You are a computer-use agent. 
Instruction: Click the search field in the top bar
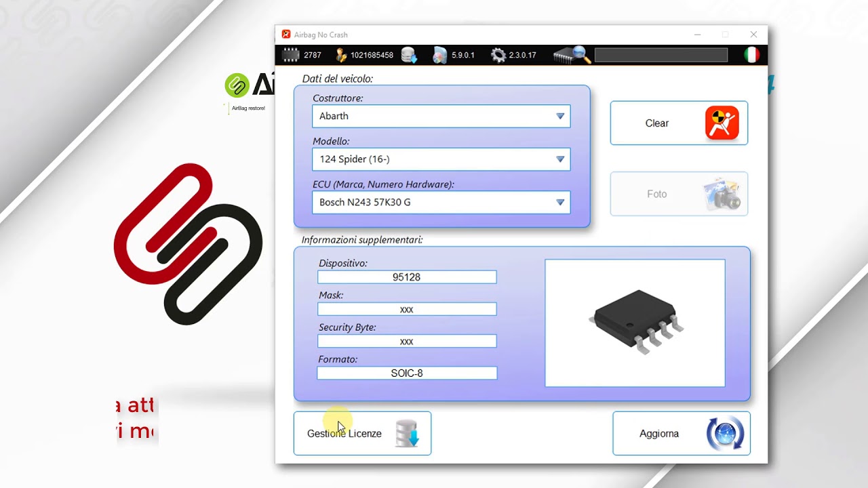[661, 55]
